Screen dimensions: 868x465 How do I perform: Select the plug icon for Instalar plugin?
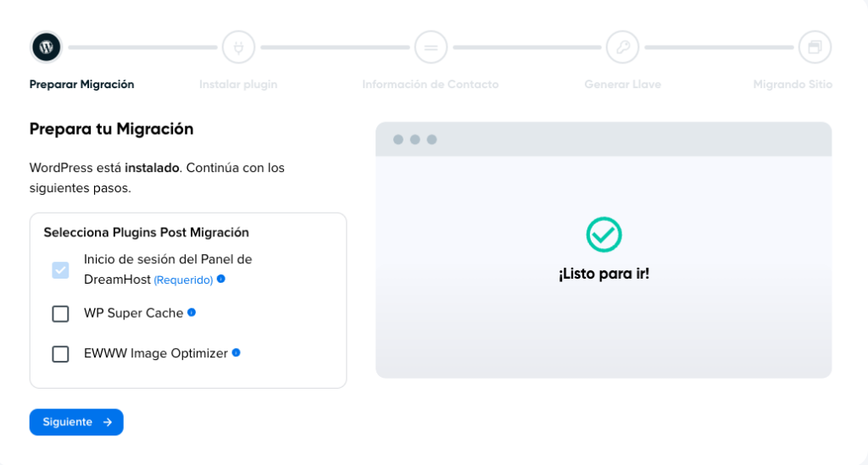click(238, 47)
